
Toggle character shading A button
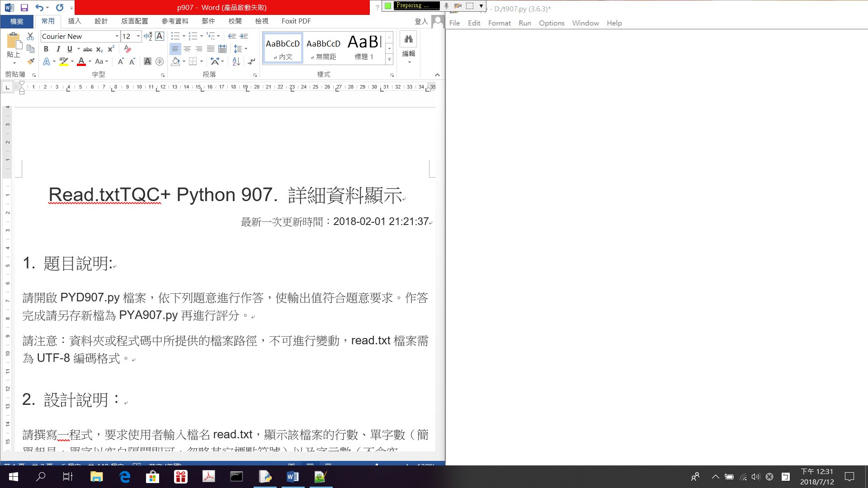(x=147, y=61)
